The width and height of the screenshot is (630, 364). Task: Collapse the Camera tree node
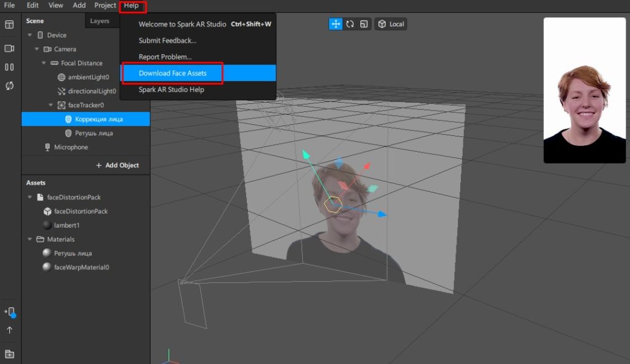(x=36, y=49)
